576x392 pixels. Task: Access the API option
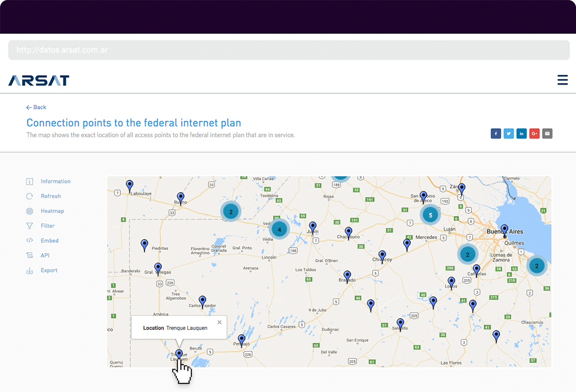pyautogui.click(x=44, y=255)
